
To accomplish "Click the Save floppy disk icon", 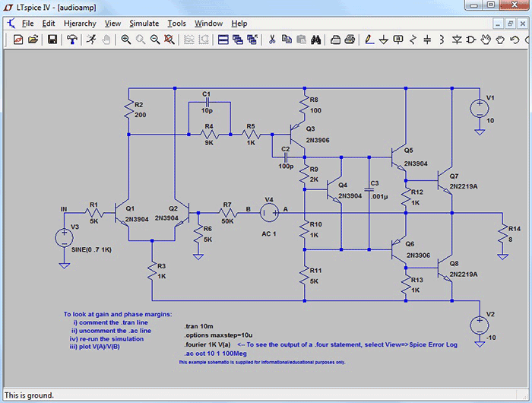I will (52, 40).
